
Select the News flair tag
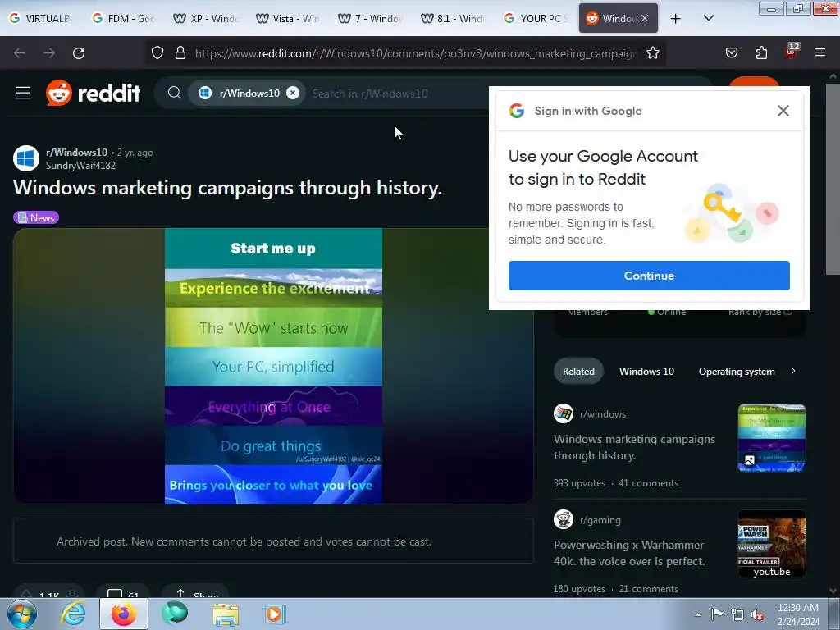click(36, 217)
